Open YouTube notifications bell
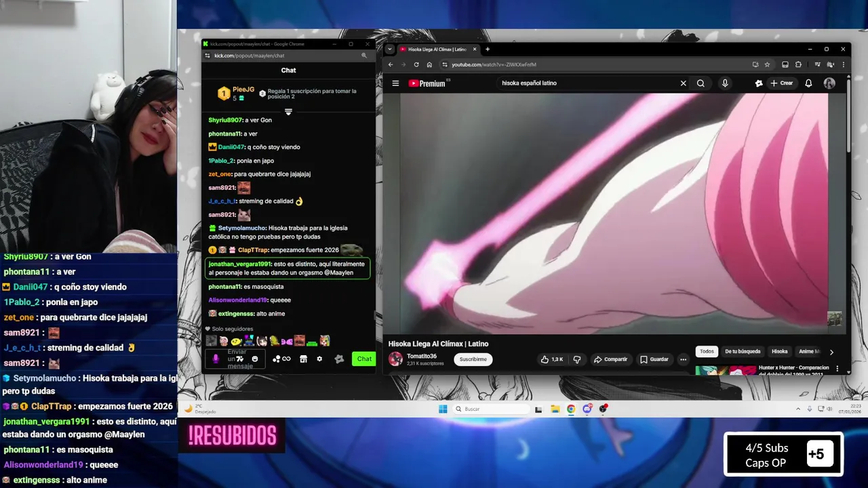Viewport: 868px width, 488px height. 808,83
